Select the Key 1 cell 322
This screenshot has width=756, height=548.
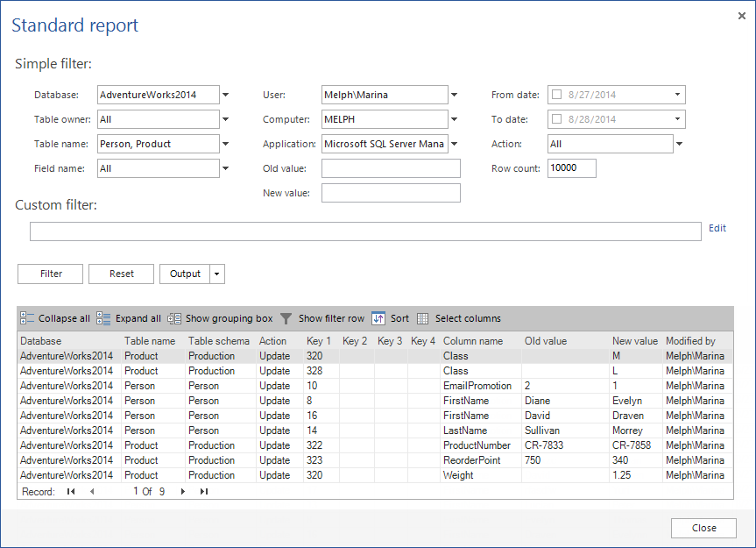(321, 445)
